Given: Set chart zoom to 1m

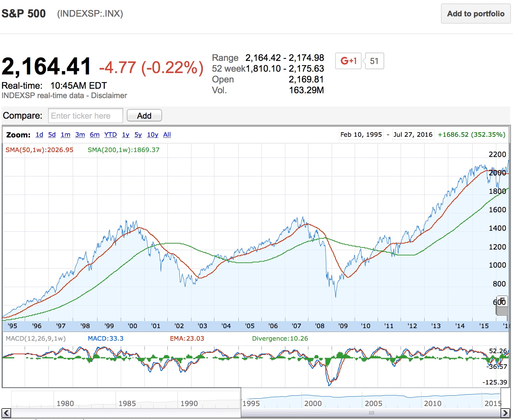Looking at the screenshot, I should [x=65, y=135].
